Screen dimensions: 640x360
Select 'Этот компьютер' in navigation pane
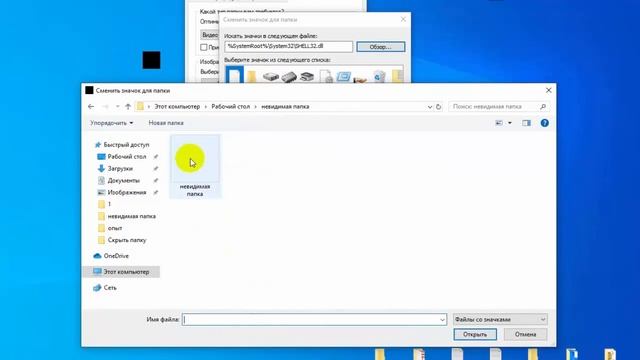121,272
